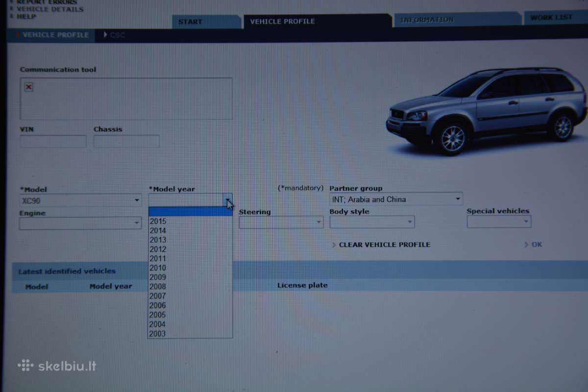Open the Model dropdown showing XC90

80,200
